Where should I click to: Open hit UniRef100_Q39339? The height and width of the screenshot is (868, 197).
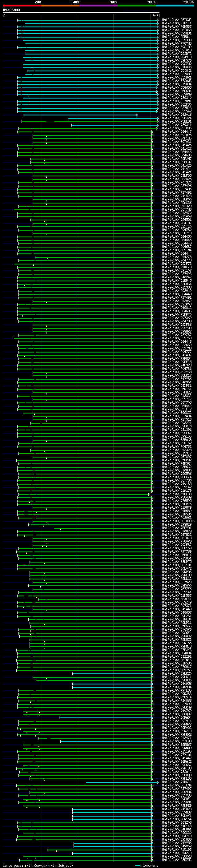click(177, 40)
